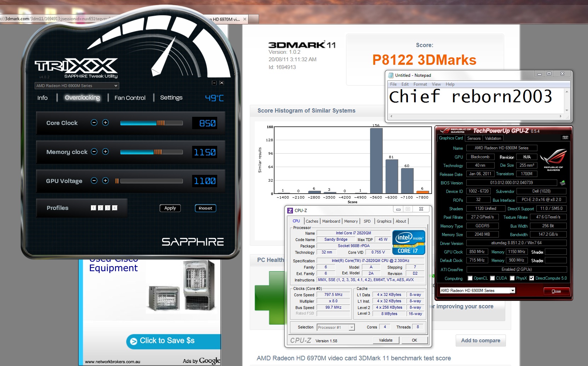Switch to SPD tab in CPU-Z
The width and height of the screenshot is (588, 366).
[367, 221]
